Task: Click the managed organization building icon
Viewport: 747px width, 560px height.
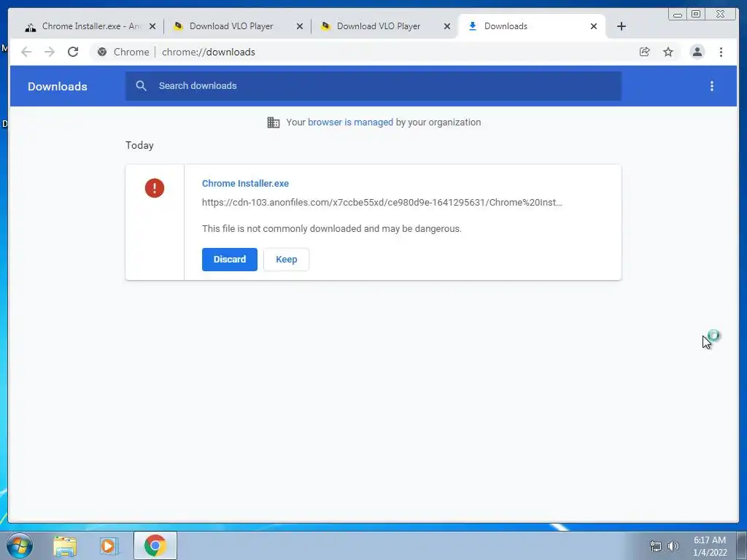Action: pyautogui.click(x=274, y=122)
